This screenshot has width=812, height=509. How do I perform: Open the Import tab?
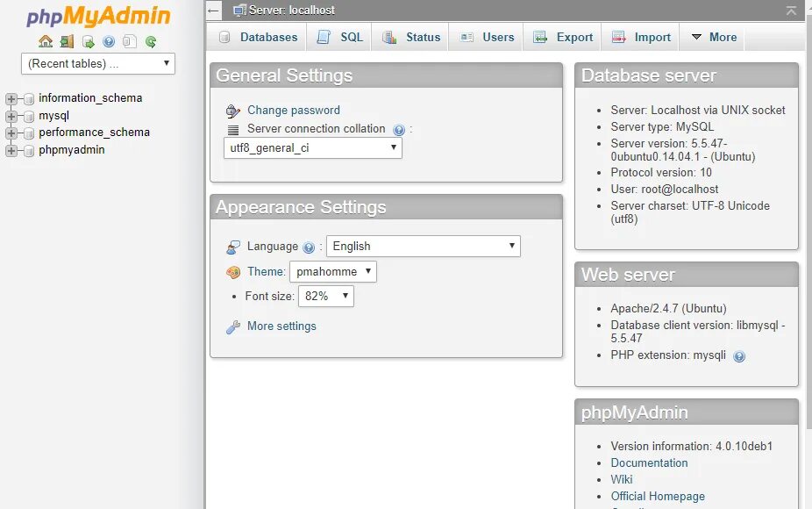click(x=641, y=38)
